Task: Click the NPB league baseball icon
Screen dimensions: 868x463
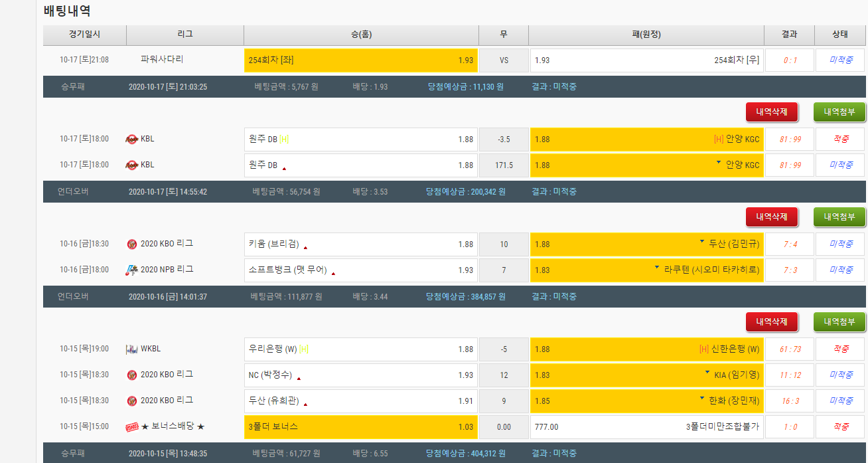Action: click(x=131, y=270)
